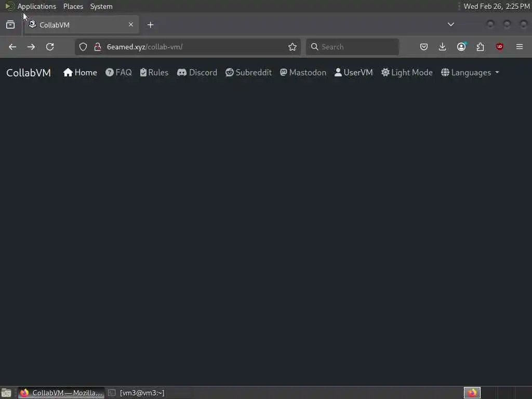The image size is (532, 399).
Task: Open the FAQ page
Action: [118, 73]
